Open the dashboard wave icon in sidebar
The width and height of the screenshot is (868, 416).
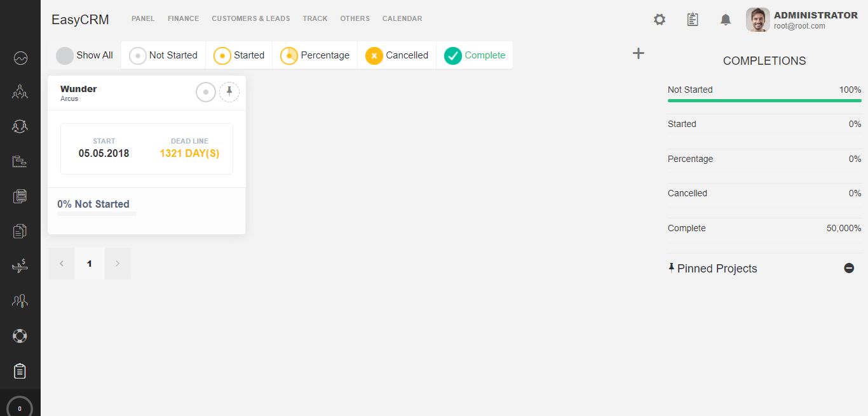[x=20, y=58]
